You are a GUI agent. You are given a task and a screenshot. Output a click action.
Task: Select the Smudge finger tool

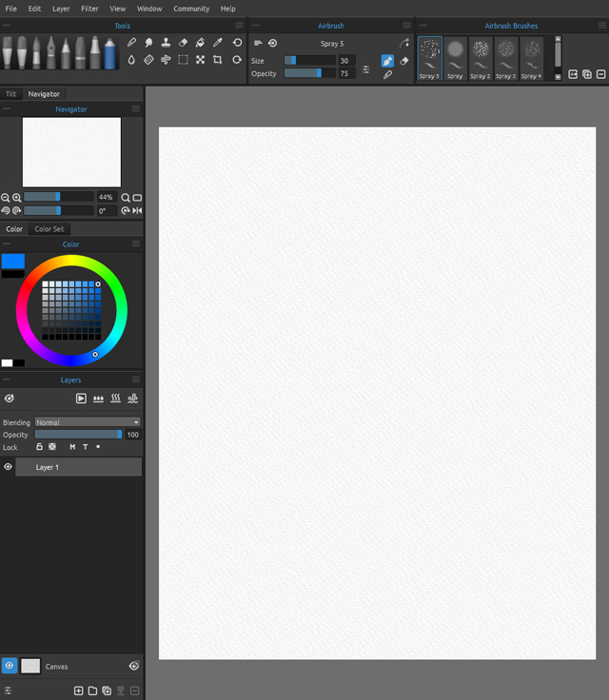(x=148, y=43)
